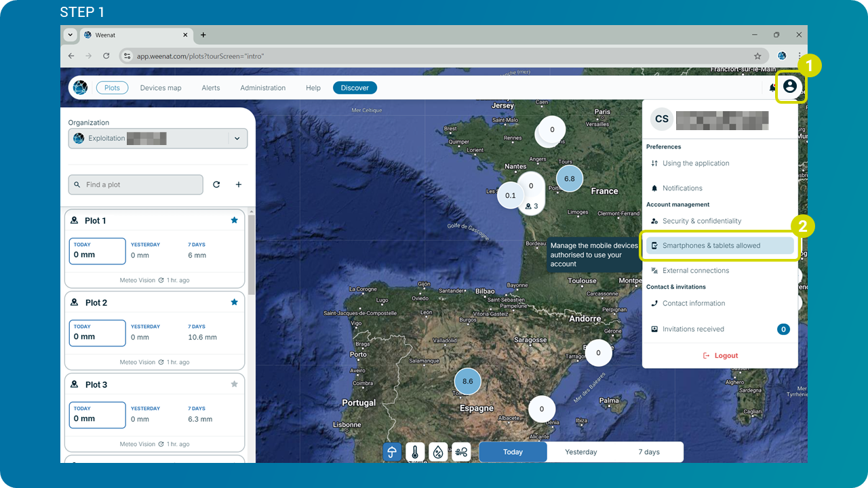The height and width of the screenshot is (488, 868).
Task: Click site information icon in address bar
Action: click(x=127, y=56)
